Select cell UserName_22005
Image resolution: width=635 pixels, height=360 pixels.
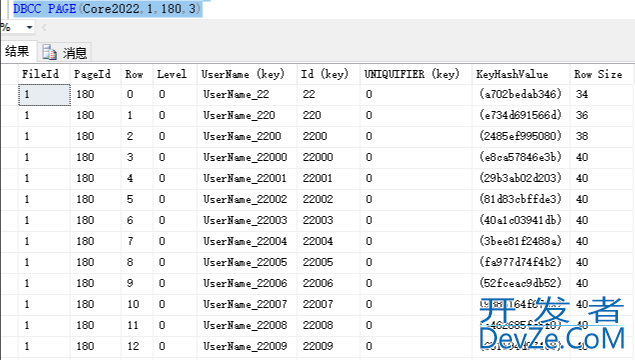coord(247,263)
